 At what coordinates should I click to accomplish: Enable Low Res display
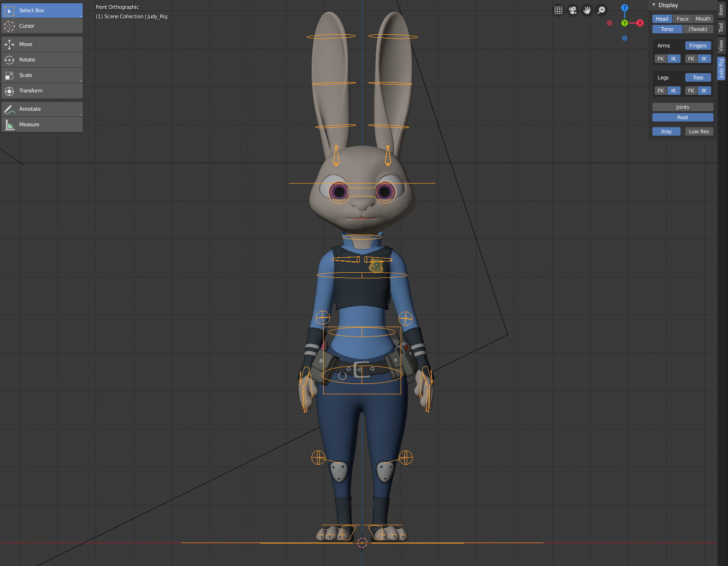[x=699, y=131]
